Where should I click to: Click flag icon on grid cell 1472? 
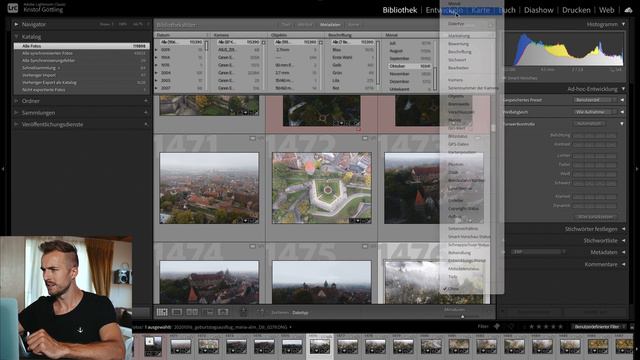click(x=365, y=139)
